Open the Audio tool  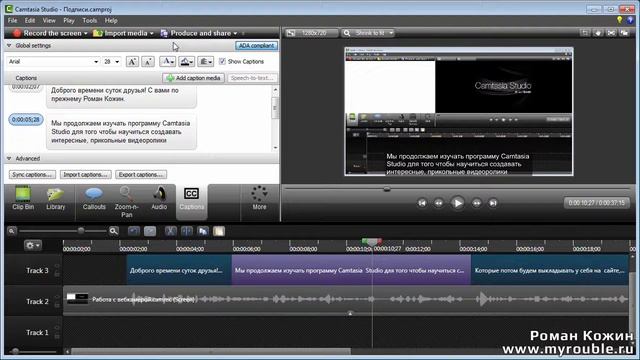point(159,198)
